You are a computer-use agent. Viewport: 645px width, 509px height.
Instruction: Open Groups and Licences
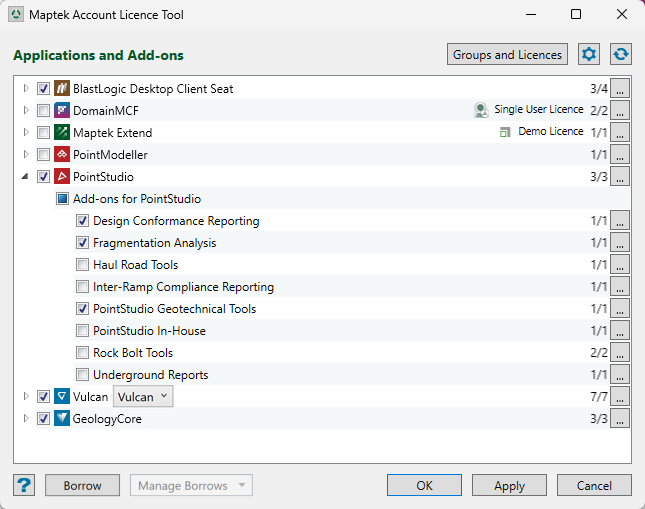508,55
